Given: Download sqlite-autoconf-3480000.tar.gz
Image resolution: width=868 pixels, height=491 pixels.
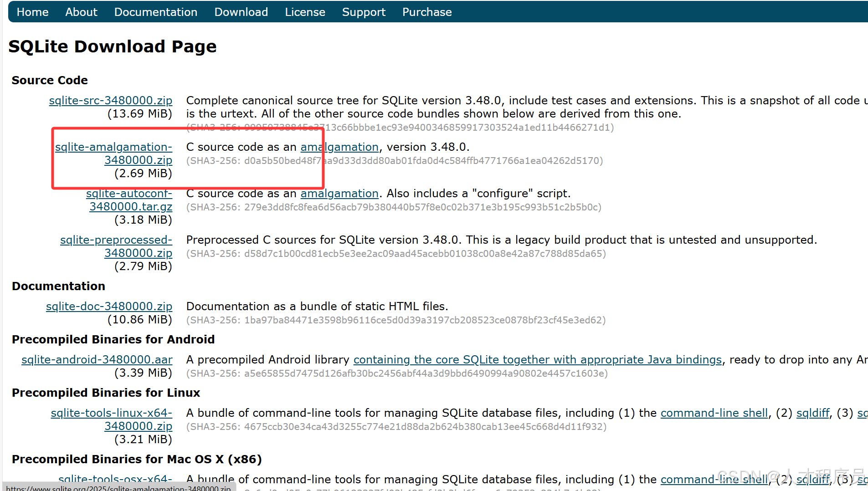Looking at the screenshot, I should [129, 200].
